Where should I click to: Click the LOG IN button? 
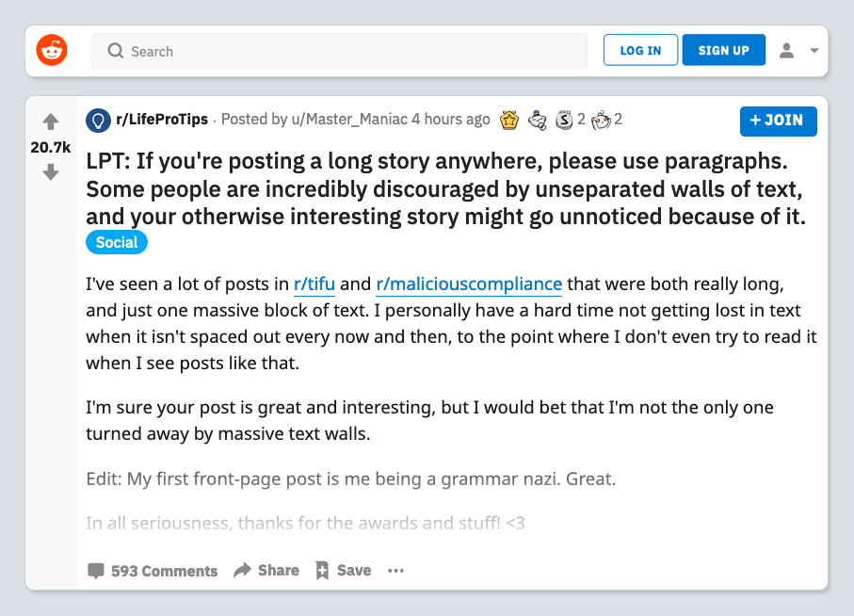click(x=640, y=50)
